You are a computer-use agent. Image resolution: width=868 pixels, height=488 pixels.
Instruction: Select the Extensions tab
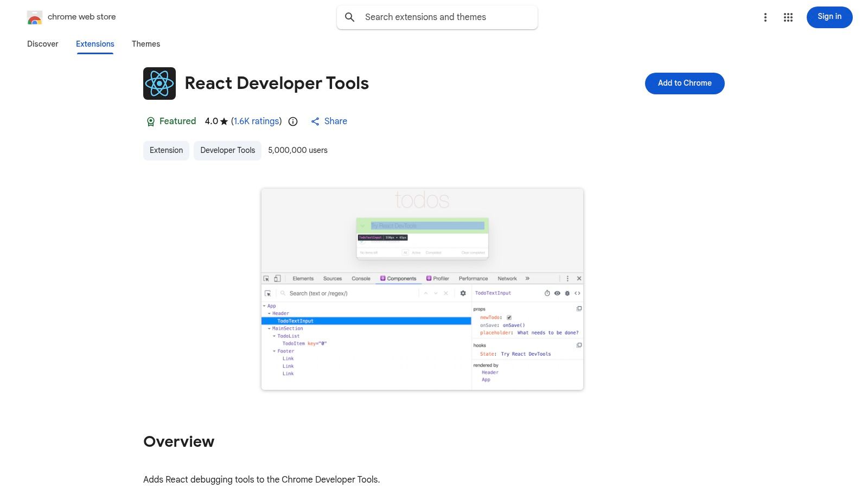94,44
